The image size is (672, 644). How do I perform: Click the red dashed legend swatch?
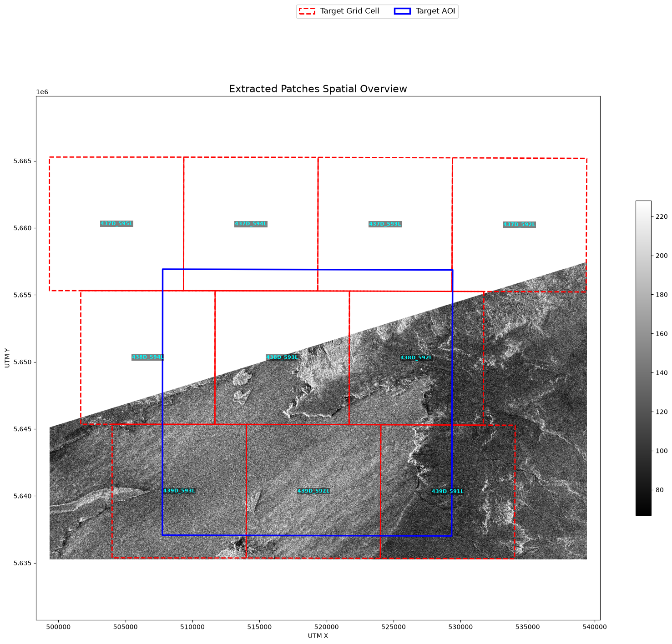pos(307,11)
